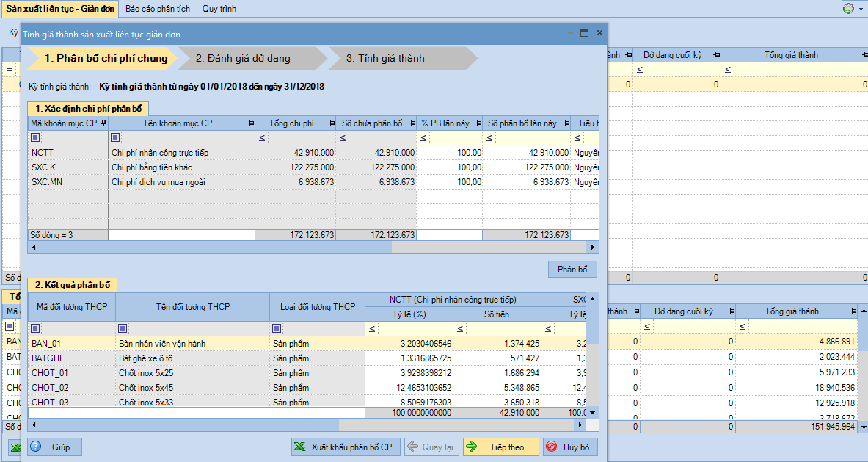Proceed with the 'Tiếp theo' button
868x462 pixels.
coord(501,447)
